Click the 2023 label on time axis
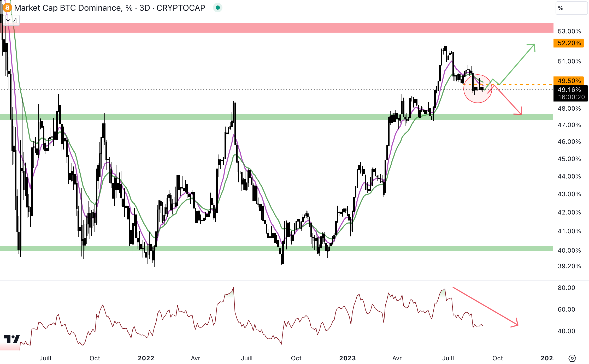 pyautogui.click(x=347, y=358)
